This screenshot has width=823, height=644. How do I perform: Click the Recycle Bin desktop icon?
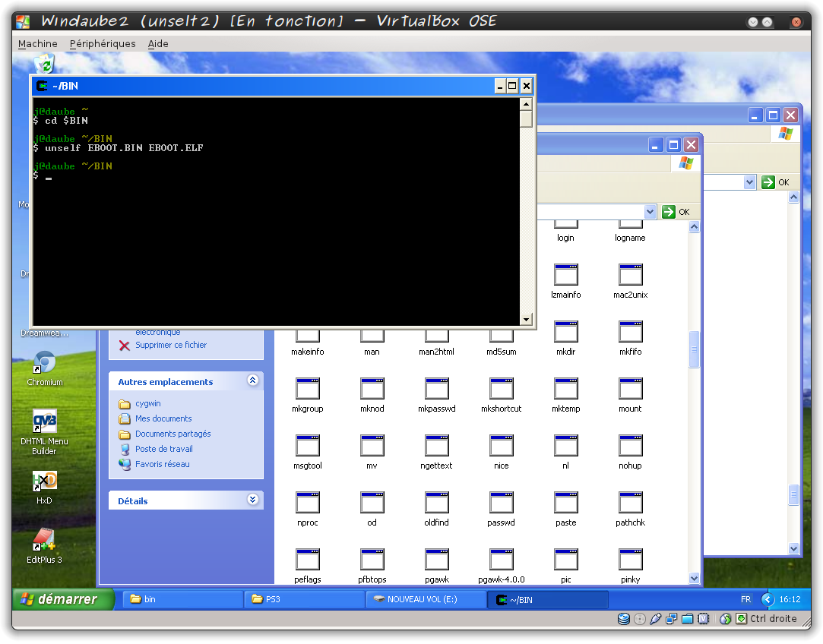(44, 64)
